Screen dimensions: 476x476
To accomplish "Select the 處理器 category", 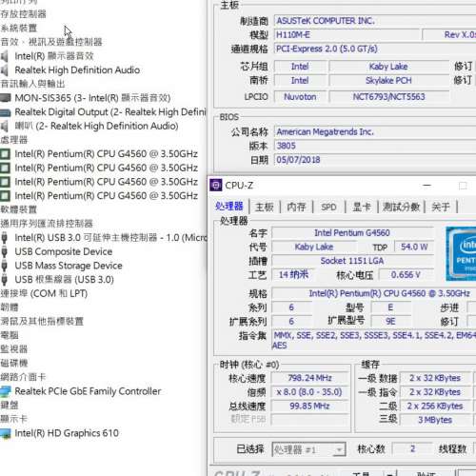I will [14, 140].
